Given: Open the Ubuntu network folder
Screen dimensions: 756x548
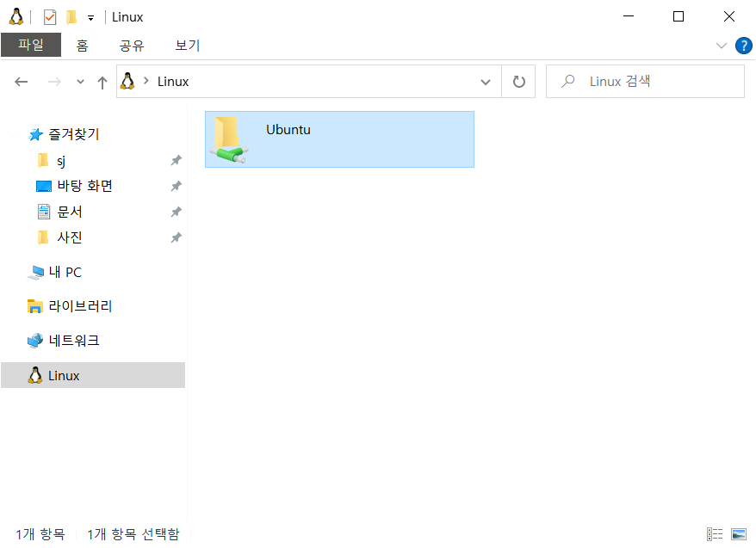Looking at the screenshot, I should coord(339,139).
